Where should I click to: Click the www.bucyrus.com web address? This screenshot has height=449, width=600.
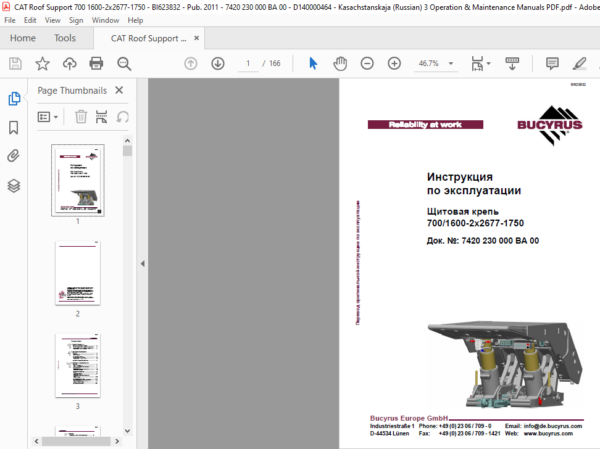pyautogui.click(x=548, y=434)
